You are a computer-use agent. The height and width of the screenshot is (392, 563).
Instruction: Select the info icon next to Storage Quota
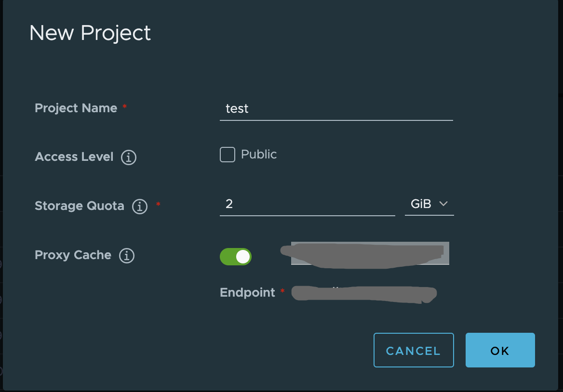(139, 207)
